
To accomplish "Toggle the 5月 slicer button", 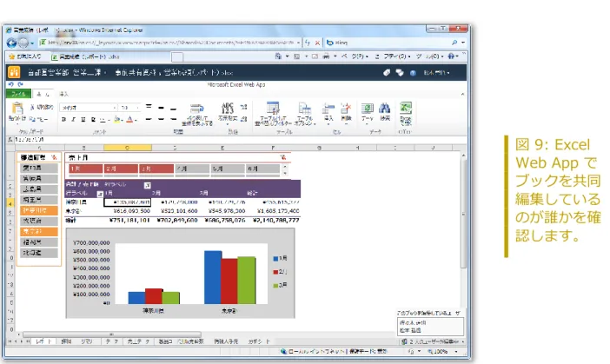I will [227, 169].
